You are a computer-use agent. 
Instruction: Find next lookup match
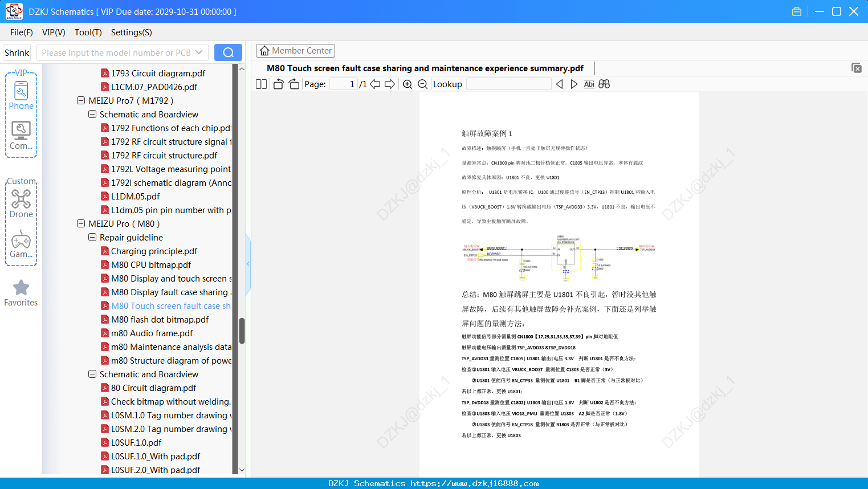[574, 84]
